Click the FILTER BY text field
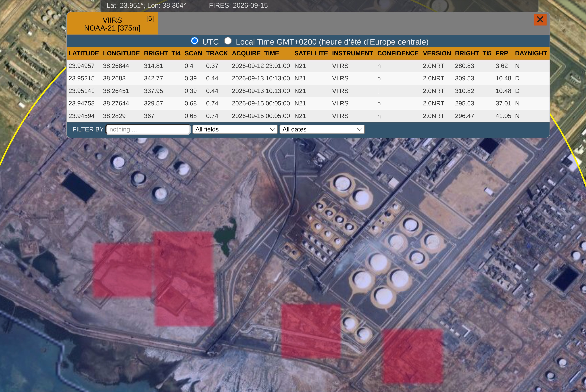586x392 pixels. 148,129
